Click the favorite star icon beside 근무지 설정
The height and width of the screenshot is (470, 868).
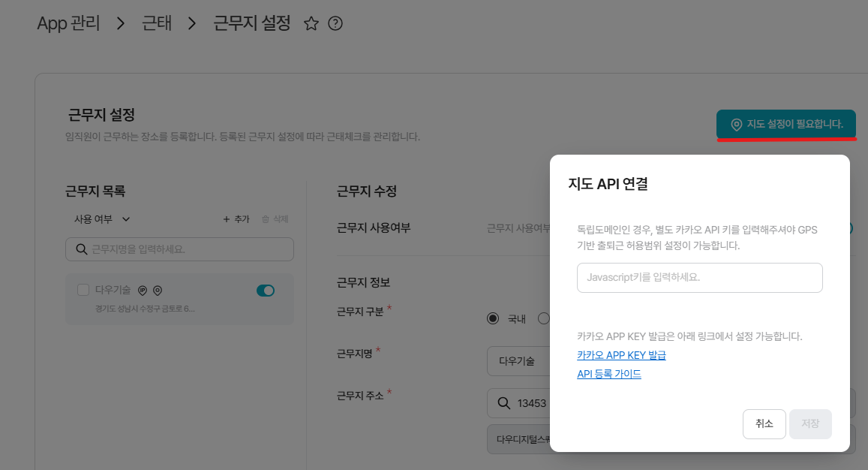point(311,24)
